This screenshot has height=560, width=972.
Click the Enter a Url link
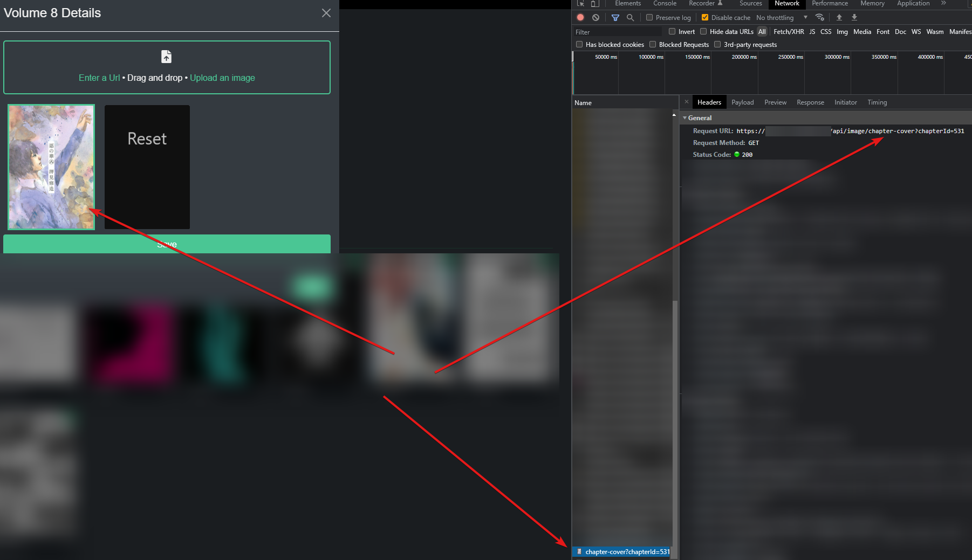(99, 78)
